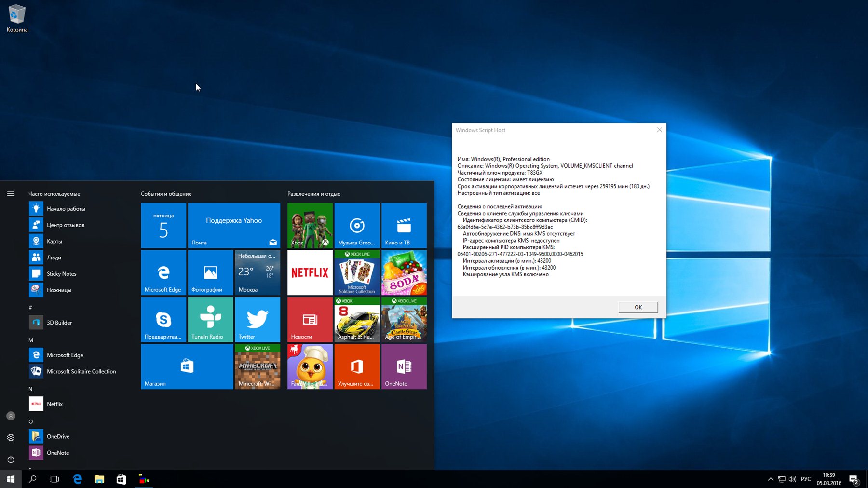868x488 pixels.
Task: Switch input language РУС indicator
Action: tap(806, 479)
